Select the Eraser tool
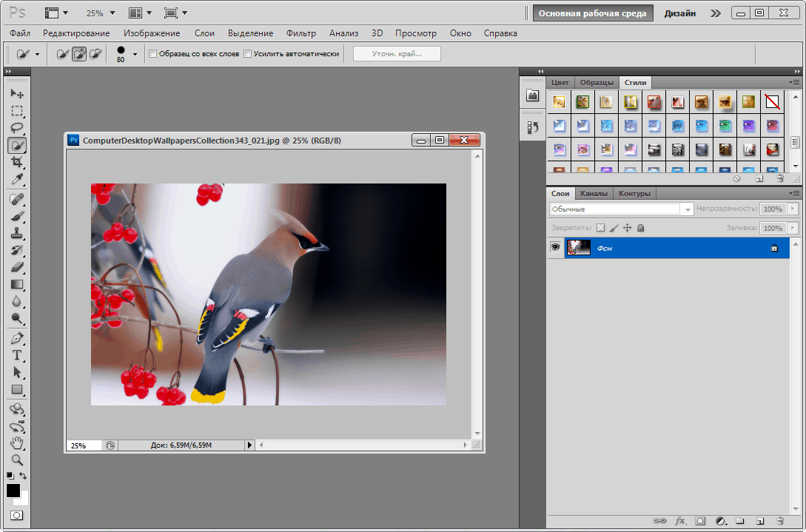 pos(17,267)
